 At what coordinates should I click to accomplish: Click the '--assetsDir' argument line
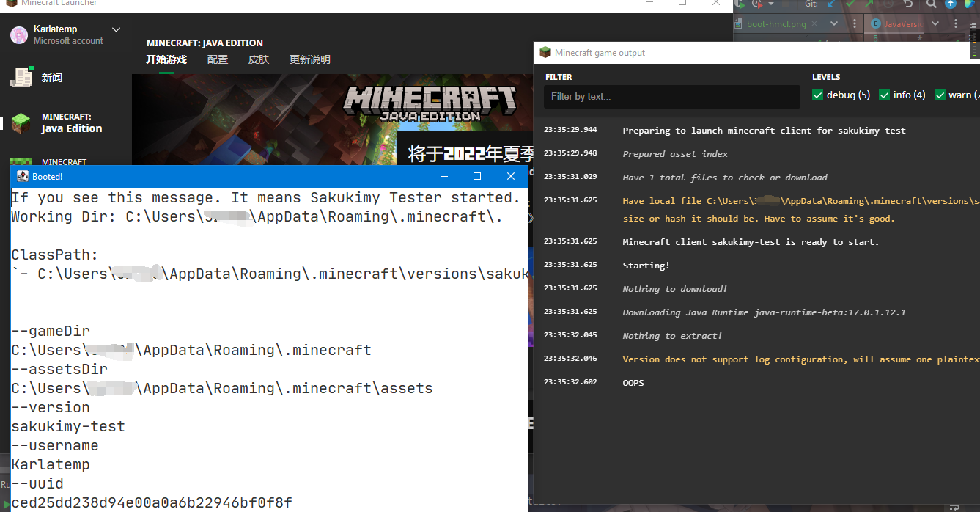[x=59, y=369]
